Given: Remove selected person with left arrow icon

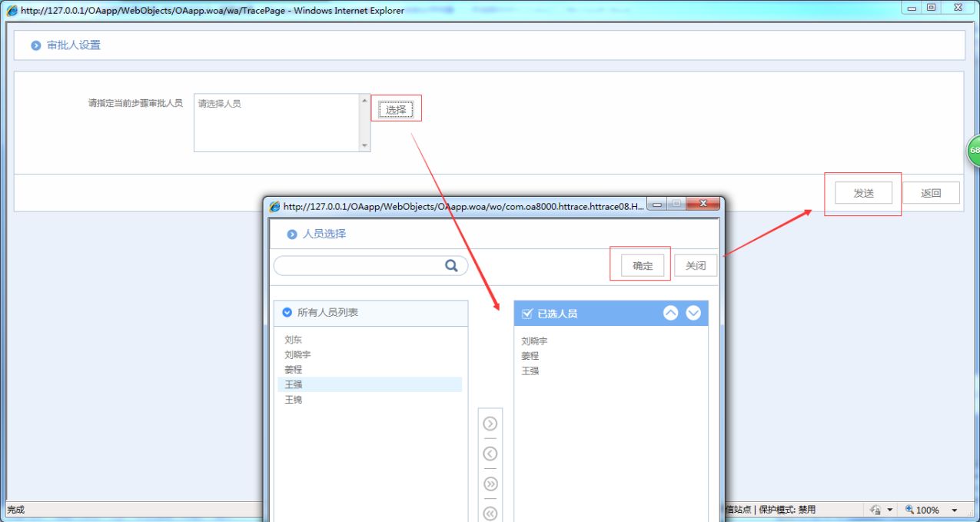Looking at the screenshot, I should pos(490,454).
